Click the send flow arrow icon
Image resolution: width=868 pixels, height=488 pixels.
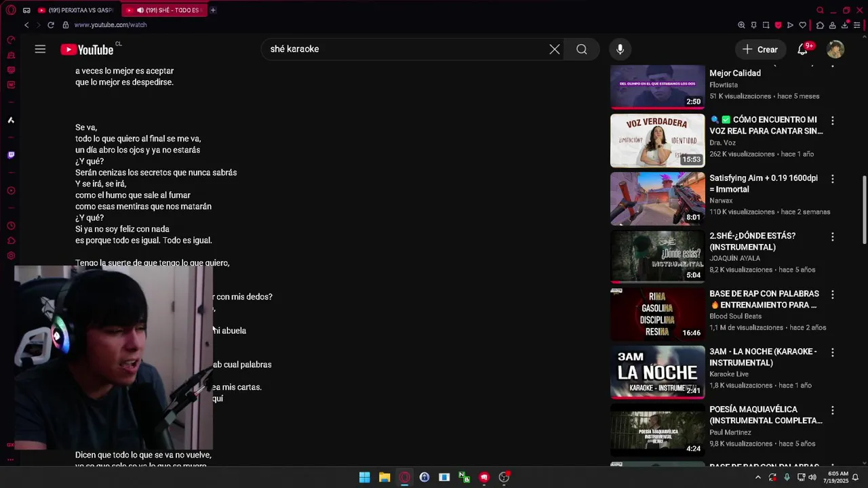point(790,25)
